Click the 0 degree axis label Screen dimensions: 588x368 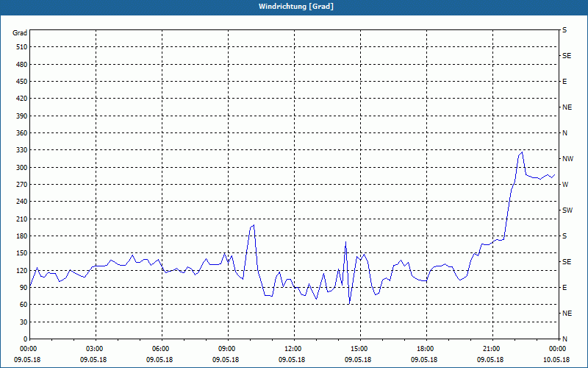click(26, 339)
